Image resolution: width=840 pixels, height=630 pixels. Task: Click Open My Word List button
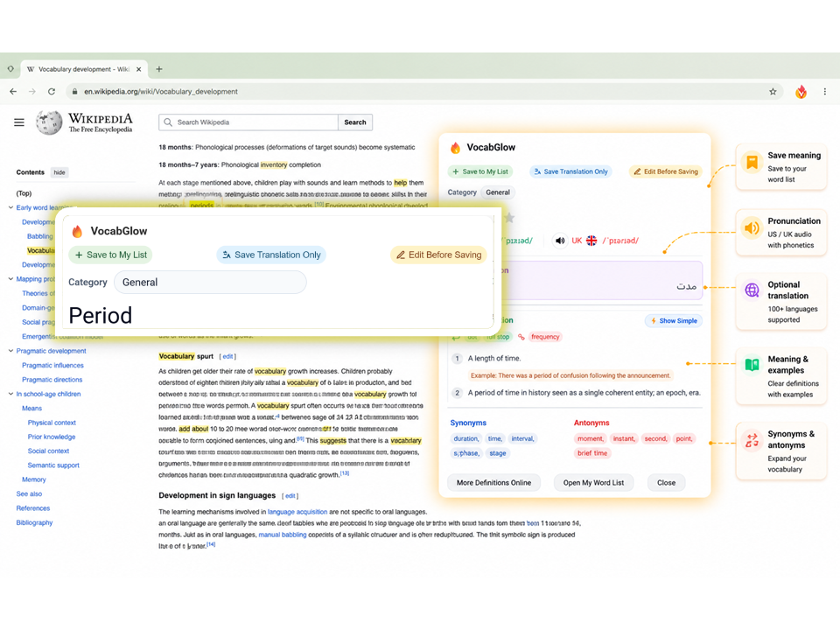click(x=593, y=483)
